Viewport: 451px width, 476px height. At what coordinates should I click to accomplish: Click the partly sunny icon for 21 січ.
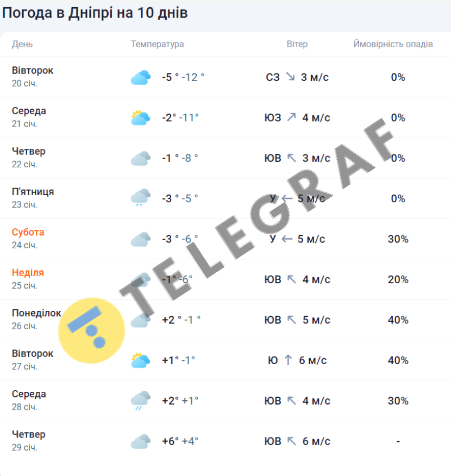click(140, 118)
